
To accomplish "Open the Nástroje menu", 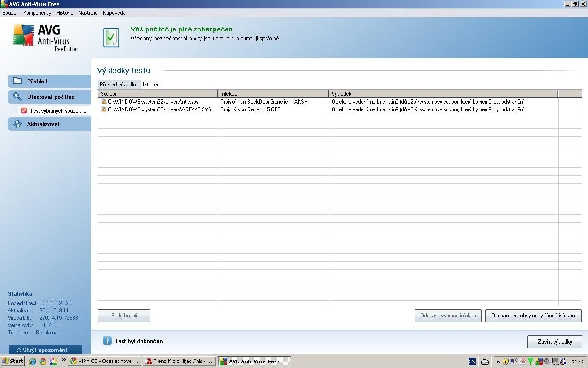I will tap(88, 13).
